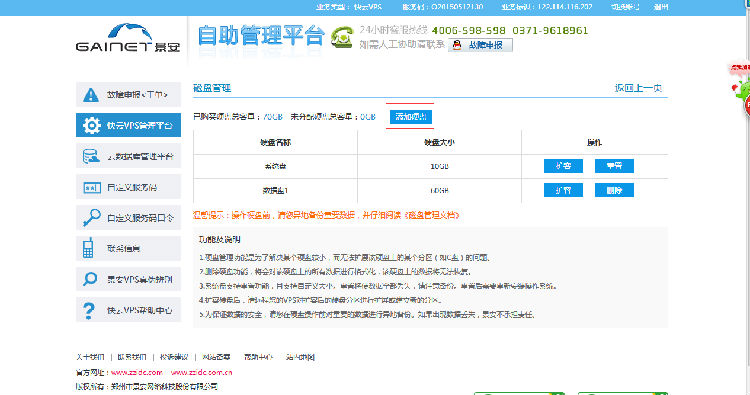Select 联系我们 in footer menu
750x395 pixels.
(132, 357)
